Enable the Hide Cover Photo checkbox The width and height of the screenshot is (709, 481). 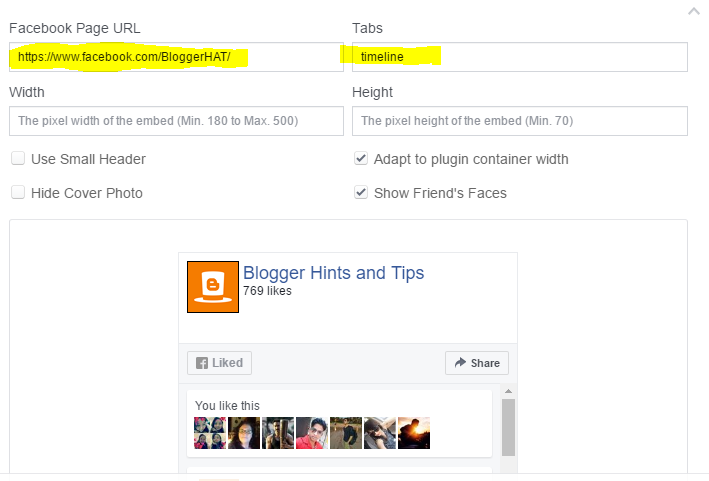pyautogui.click(x=18, y=192)
